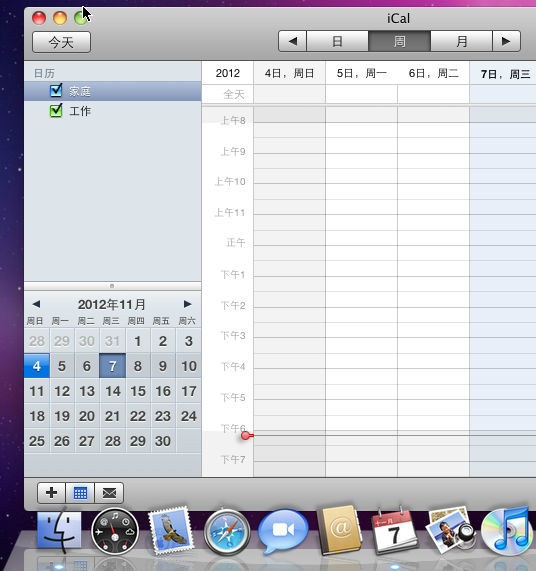Select the 家庭 calendar row
Screen dimensions: 536x571
point(113,91)
